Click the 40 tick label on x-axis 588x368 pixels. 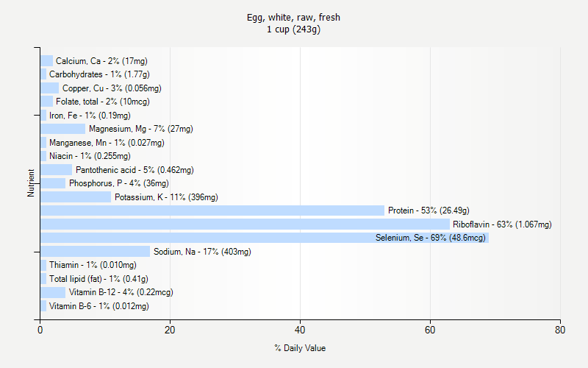pyautogui.click(x=300, y=330)
